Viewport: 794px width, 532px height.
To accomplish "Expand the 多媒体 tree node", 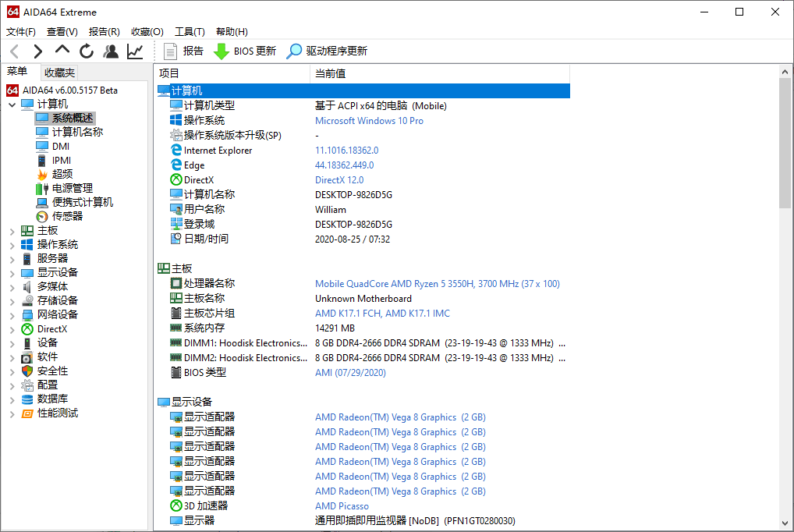I will (x=12, y=287).
